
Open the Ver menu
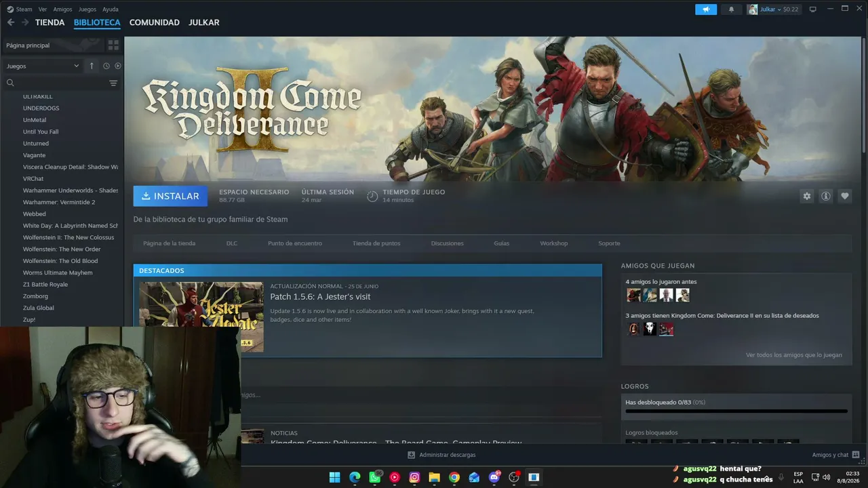pos(43,9)
